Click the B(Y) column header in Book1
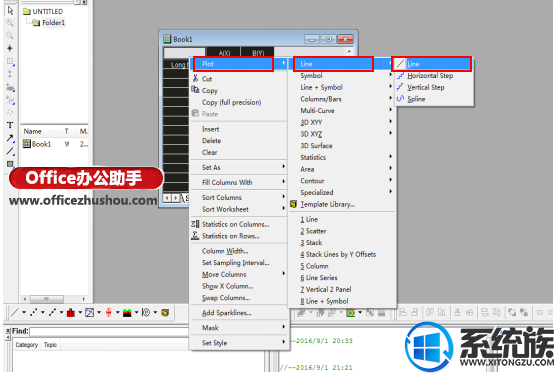The image size is (554, 375). click(258, 53)
